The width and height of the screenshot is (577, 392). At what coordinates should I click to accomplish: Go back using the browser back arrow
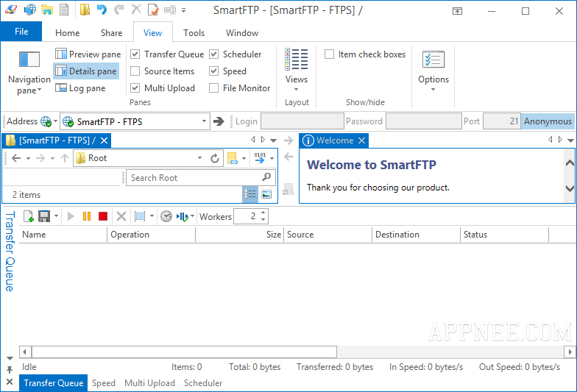coord(16,158)
